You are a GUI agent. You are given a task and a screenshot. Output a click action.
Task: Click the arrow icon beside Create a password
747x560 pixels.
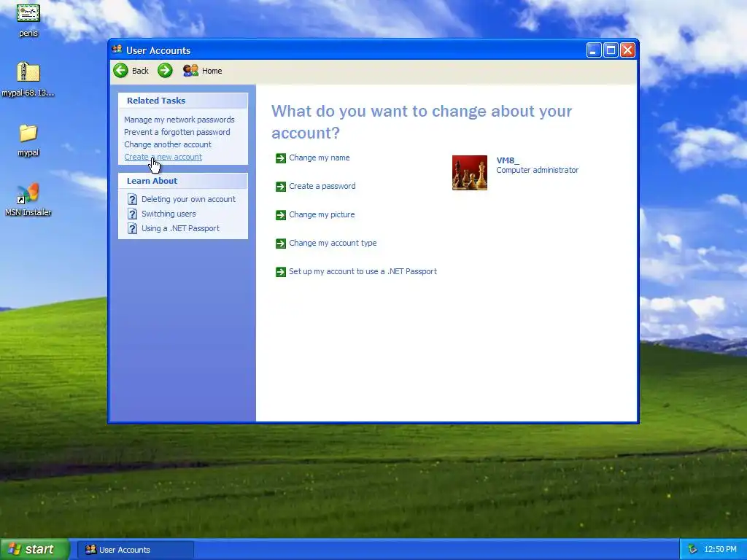point(281,187)
